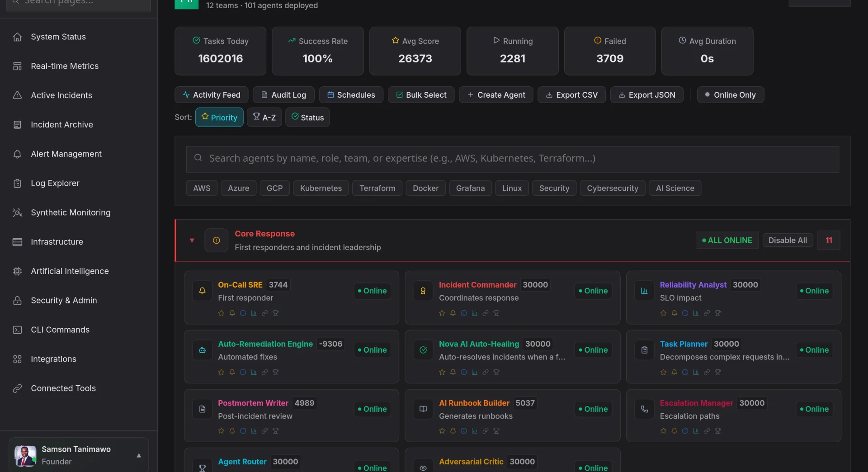
Task: Open Incident Commander info icon
Action: pyautogui.click(x=464, y=313)
